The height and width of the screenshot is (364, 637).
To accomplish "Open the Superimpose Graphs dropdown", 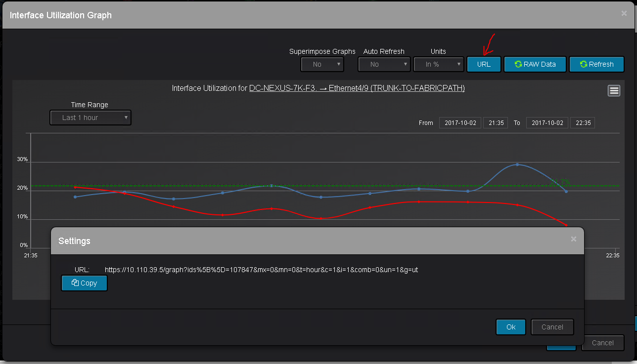I will click(x=322, y=64).
